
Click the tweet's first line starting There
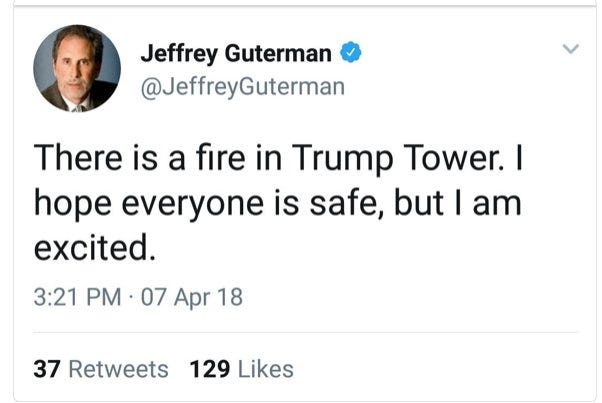click(x=278, y=158)
